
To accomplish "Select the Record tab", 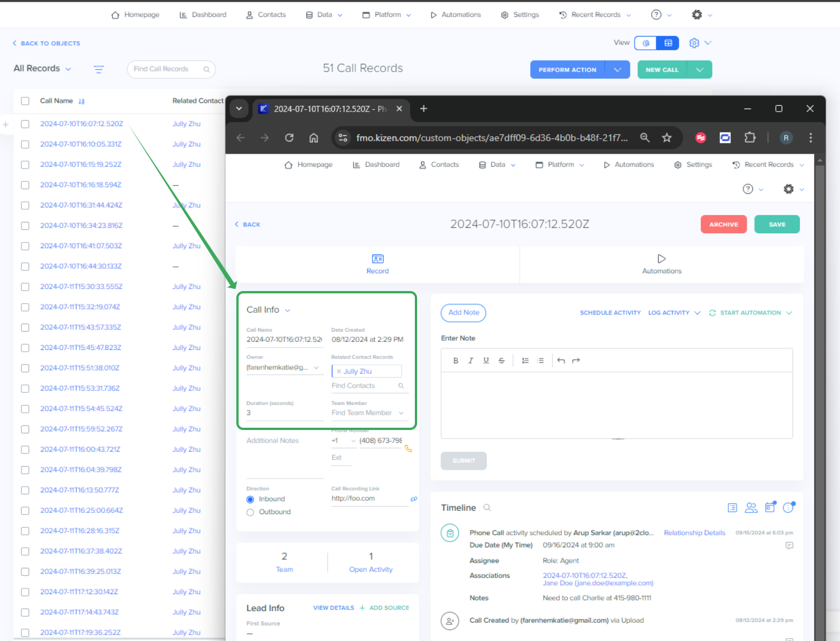I will coord(378,264).
